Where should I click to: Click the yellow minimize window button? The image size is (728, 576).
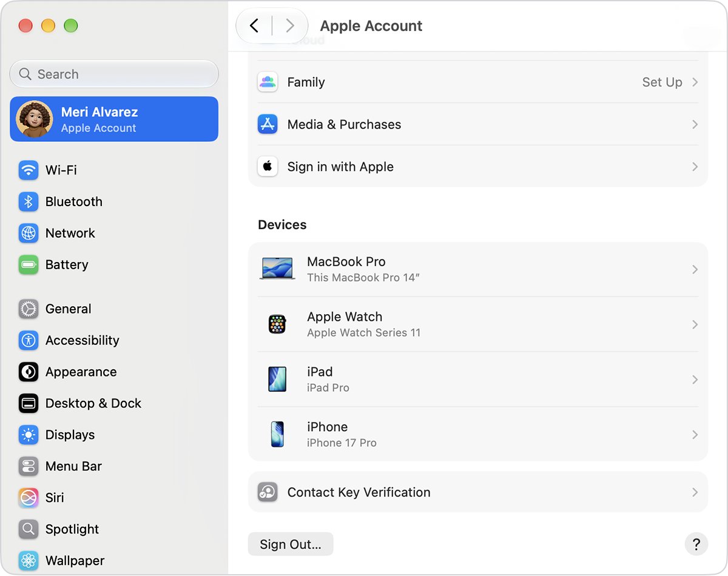click(48, 25)
